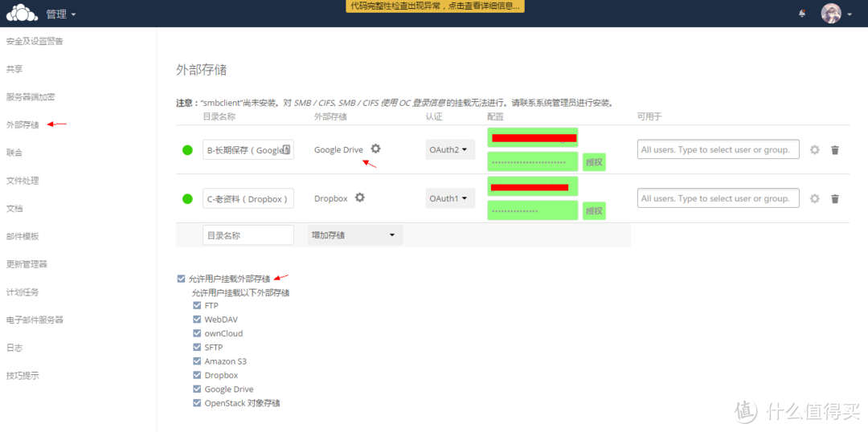Click the ownCloud logo icon
Screen dimensions: 868x432
[x=23, y=14]
